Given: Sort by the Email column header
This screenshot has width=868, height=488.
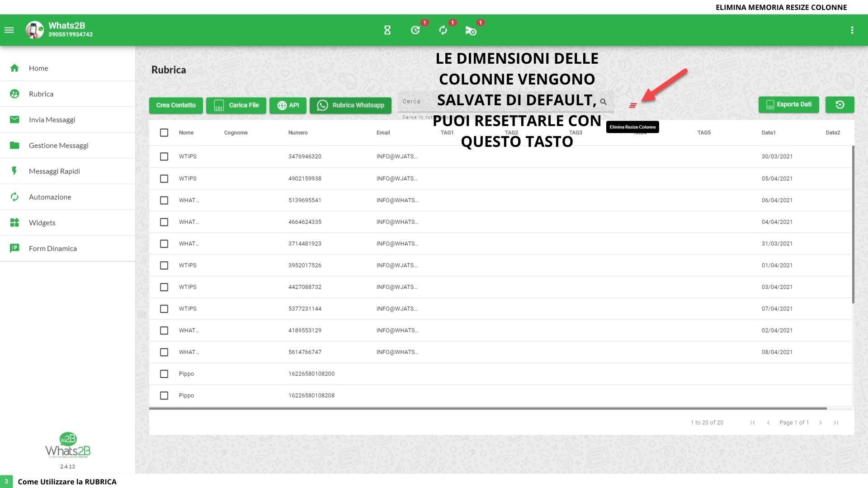Looking at the screenshot, I should pos(383,132).
